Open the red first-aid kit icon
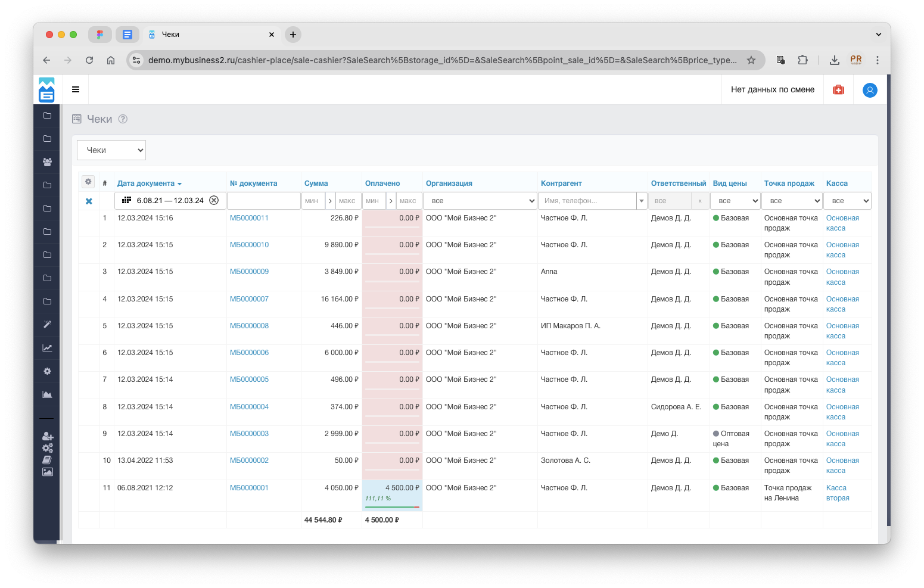The width and height of the screenshot is (924, 588). [838, 90]
